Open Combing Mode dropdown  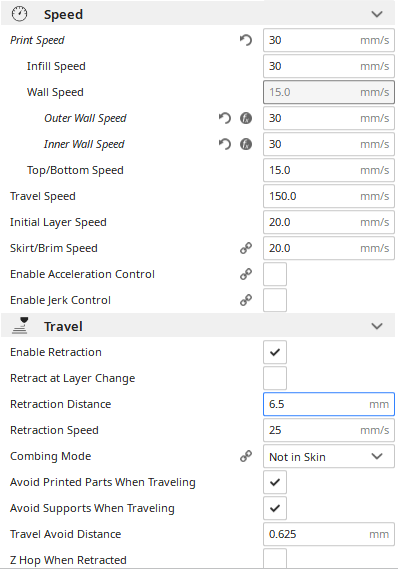click(x=329, y=456)
